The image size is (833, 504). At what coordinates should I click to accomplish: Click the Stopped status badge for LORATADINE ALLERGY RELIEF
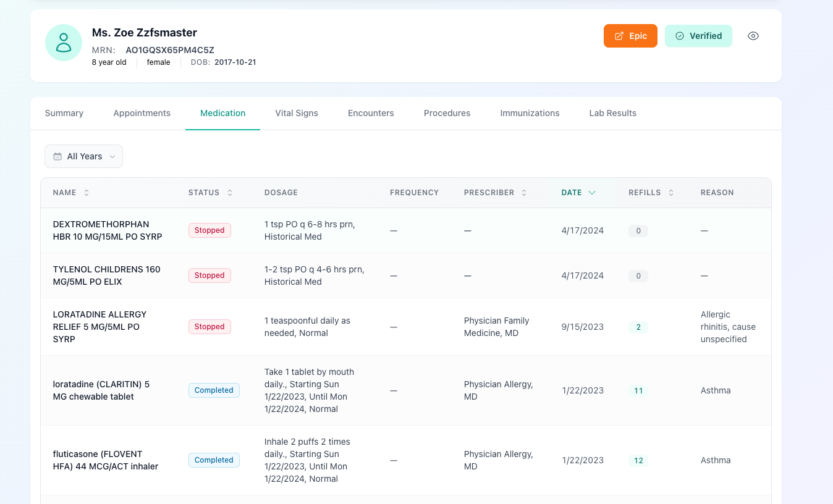click(x=209, y=327)
